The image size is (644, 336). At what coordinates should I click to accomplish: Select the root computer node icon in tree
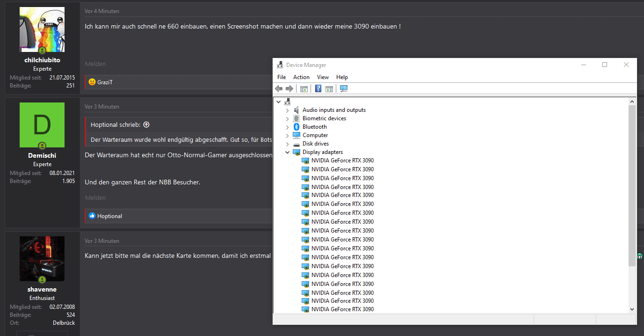click(x=288, y=102)
